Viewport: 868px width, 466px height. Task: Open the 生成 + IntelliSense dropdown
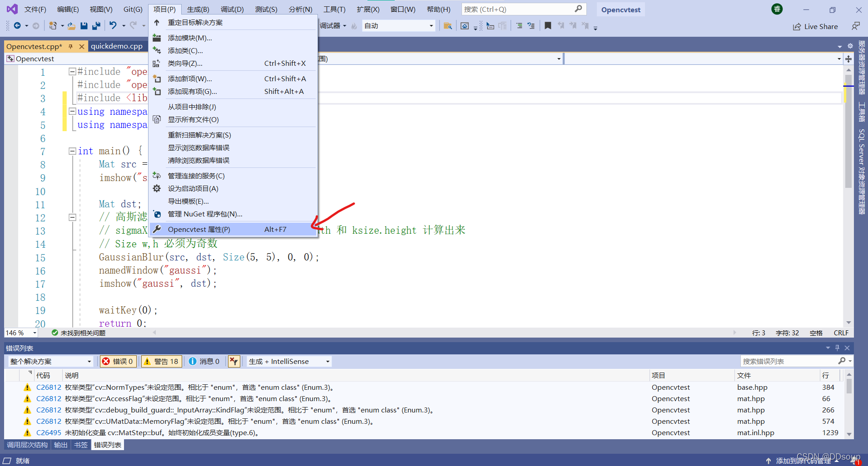(289, 361)
